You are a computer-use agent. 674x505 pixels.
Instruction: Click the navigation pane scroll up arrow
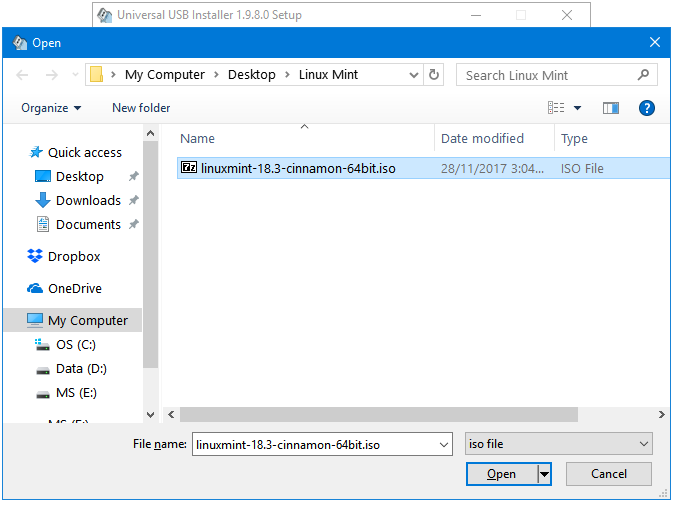(x=150, y=133)
